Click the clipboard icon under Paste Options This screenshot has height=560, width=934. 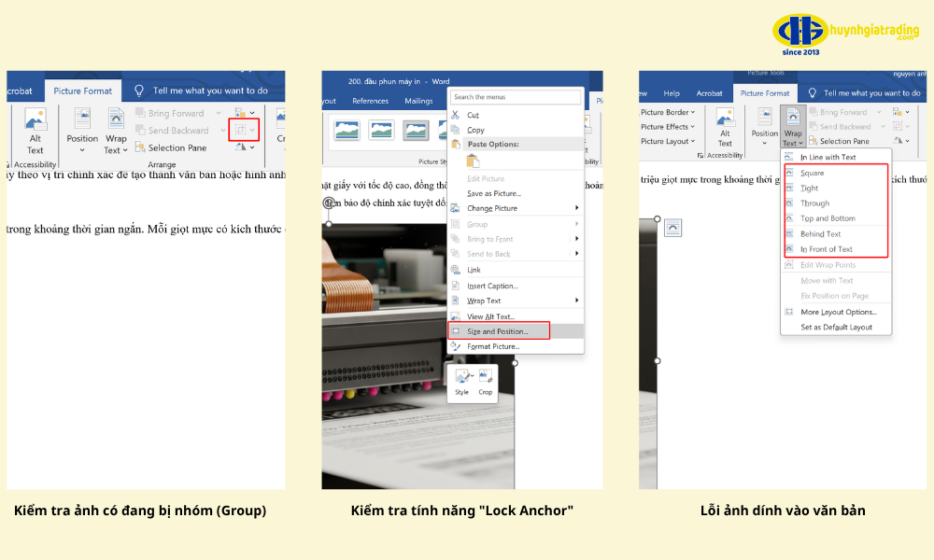[x=473, y=161]
